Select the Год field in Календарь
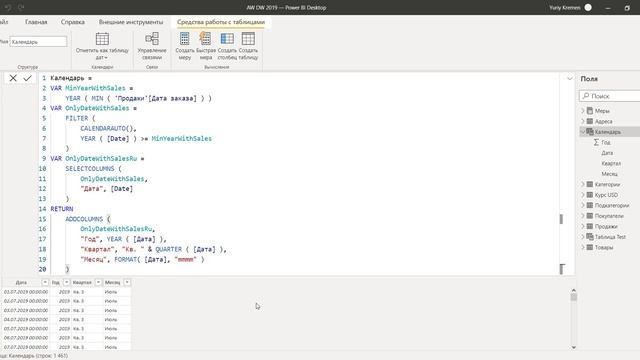640x360 pixels. [606, 142]
